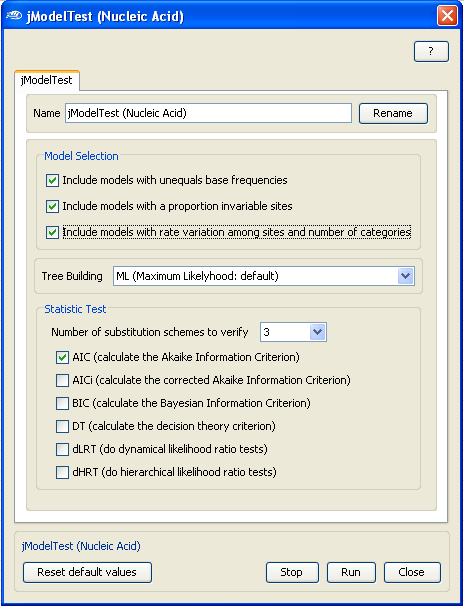Screen dimensions: 464x606
Task: Check the DT decision theory criterion
Action: [x=62, y=426]
